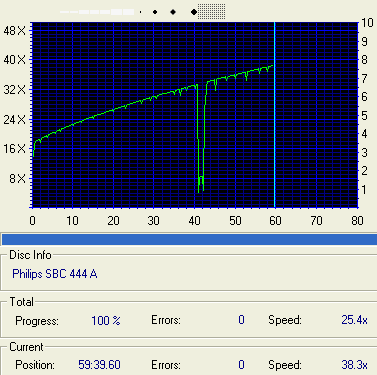Image resolution: width=377 pixels, height=375 pixels.
Task: Click the current speed value 38.3x
Action: [354, 365]
